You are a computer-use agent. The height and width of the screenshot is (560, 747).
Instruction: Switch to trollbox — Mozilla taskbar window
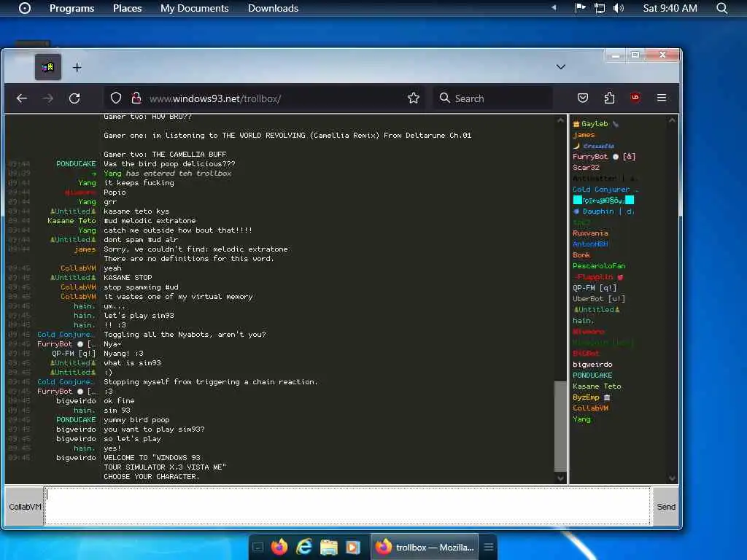pos(425,547)
